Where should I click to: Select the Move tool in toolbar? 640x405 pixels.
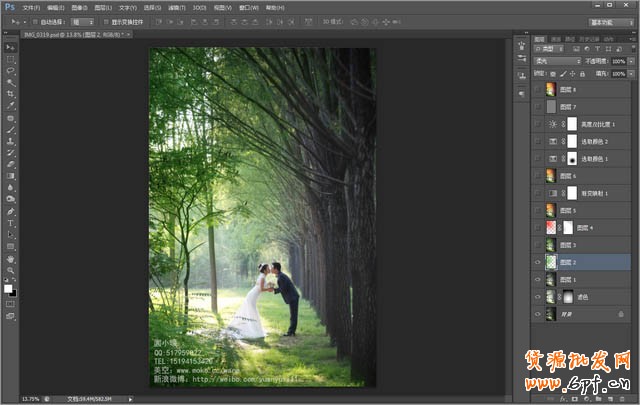click(x=10, y=47)
